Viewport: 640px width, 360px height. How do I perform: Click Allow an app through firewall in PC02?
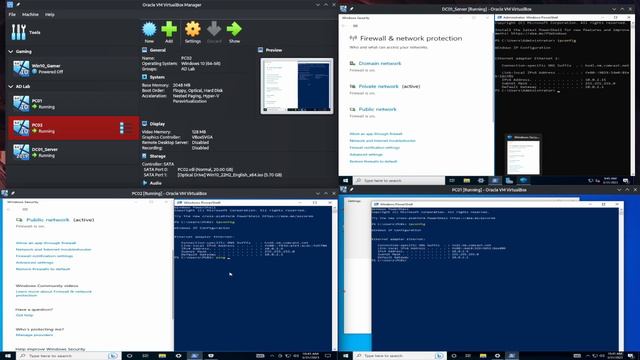click(46, 243)
